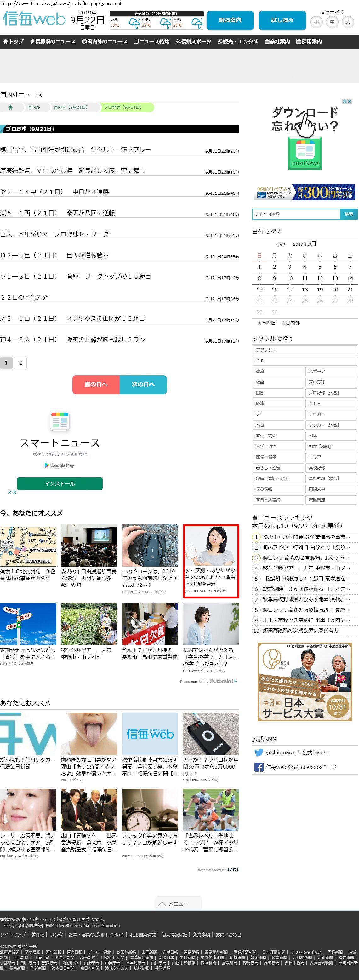359x980 pixels.
Task: Click the 前の日へ button
Action: coord(96,384)
